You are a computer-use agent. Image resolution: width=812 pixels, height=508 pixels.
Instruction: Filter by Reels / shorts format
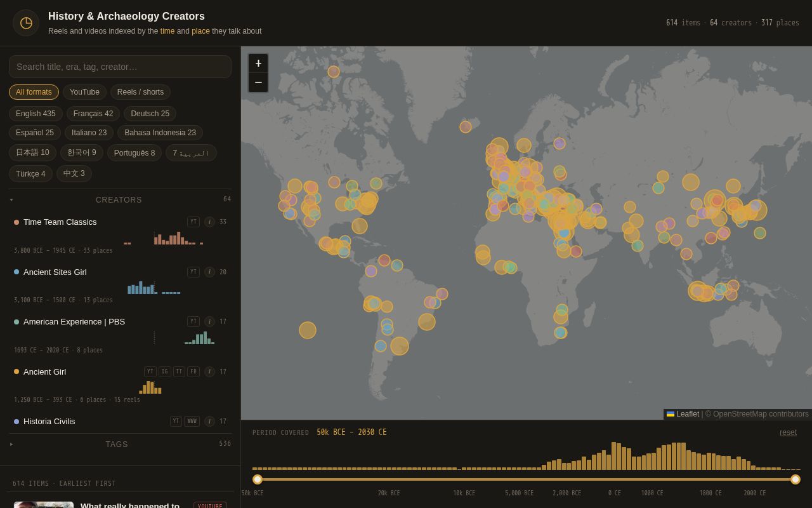(x=140, y=92)
